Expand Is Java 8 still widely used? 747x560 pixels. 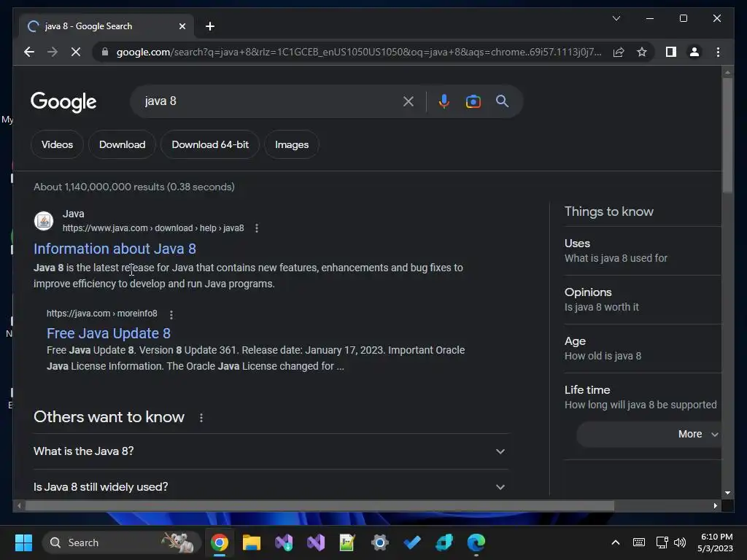271,486
